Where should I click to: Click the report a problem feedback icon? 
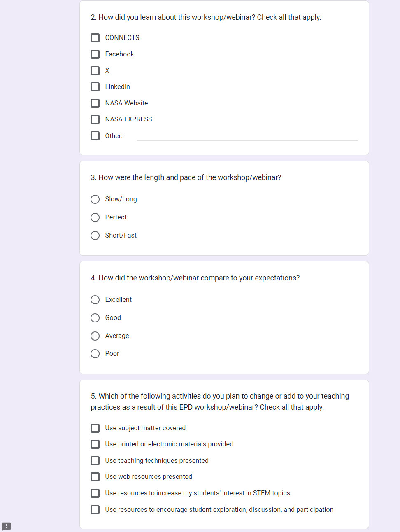[6, 526]
